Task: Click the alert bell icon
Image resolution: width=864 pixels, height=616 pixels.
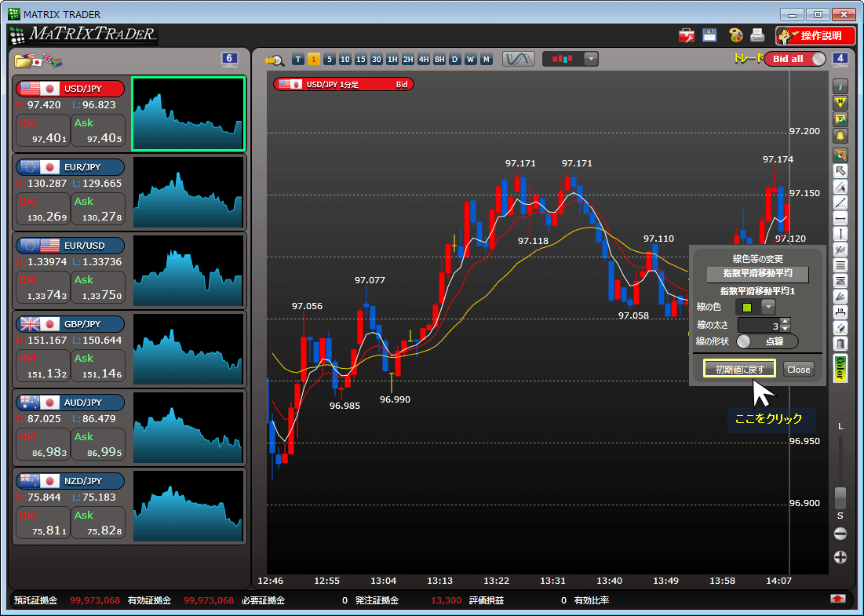Action: (840, 136)
